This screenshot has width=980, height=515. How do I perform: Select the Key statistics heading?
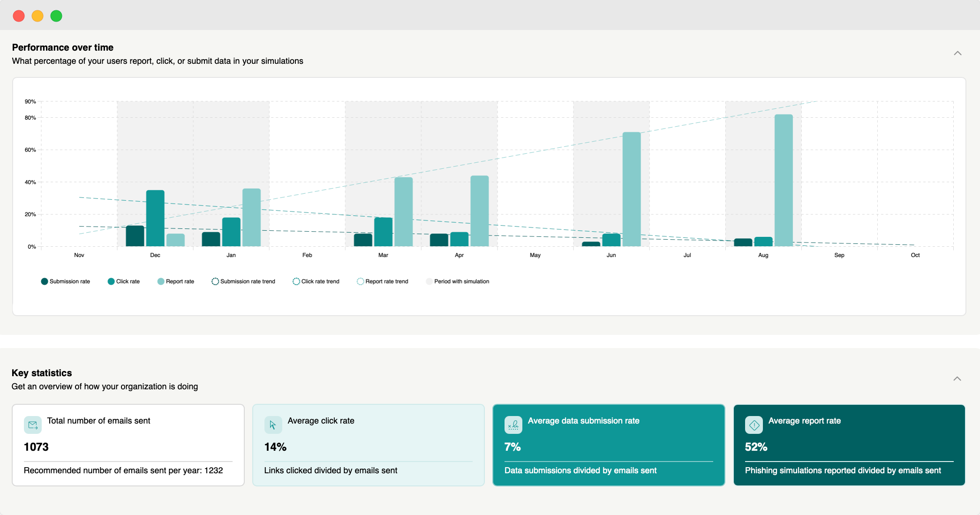41,373
